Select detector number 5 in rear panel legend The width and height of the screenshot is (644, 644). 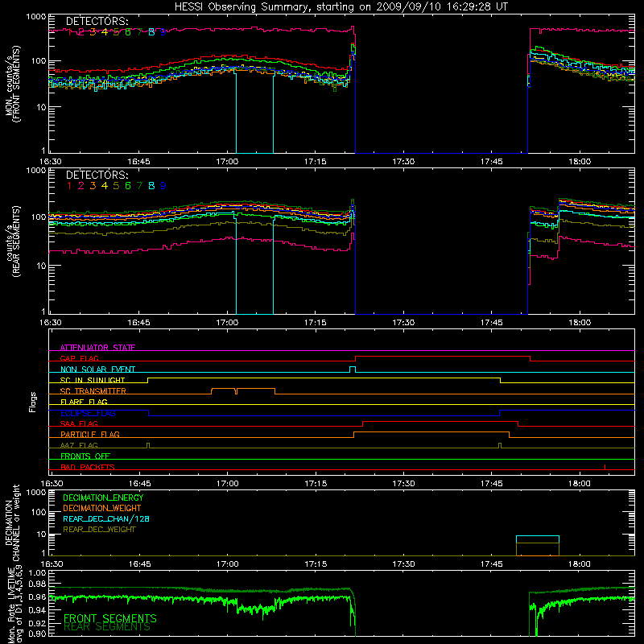(x=116, y=186)
